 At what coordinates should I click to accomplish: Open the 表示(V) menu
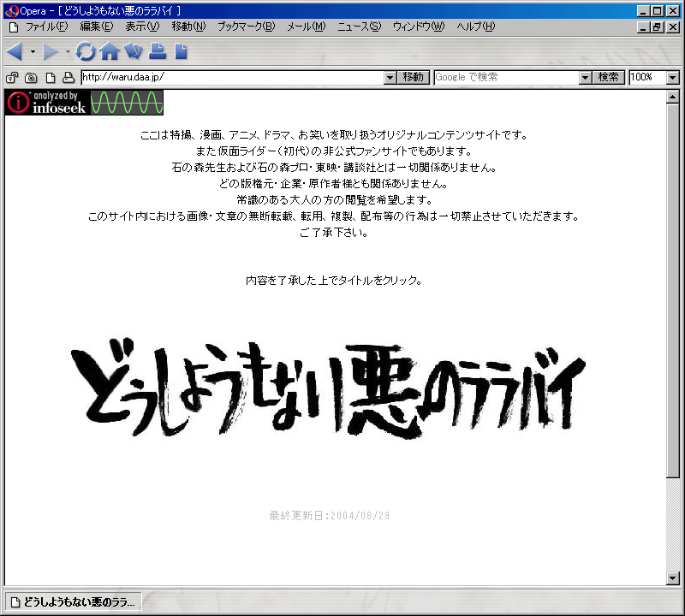142,27
